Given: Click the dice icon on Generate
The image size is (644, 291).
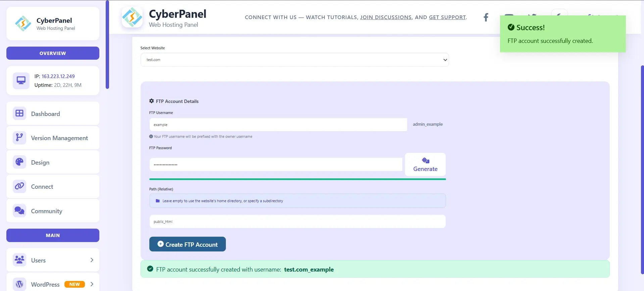Looking at the screenshot, I should coord(426,161).
